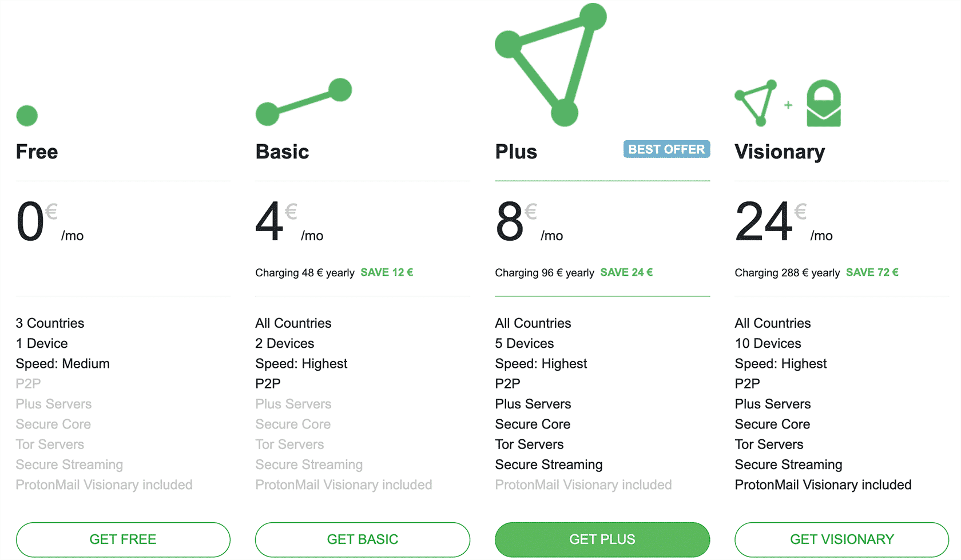Click the Free plan heading
Screen dimensions: 961x560
click(37, 152)
